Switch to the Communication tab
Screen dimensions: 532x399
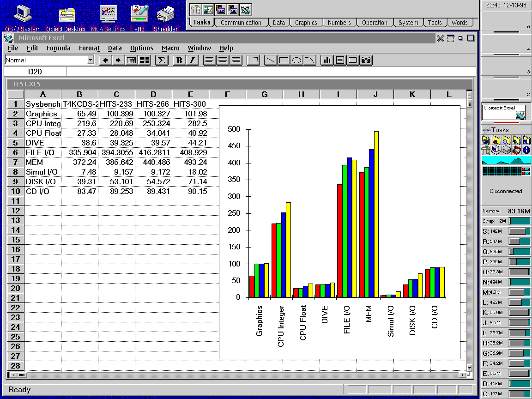(241, 23)
